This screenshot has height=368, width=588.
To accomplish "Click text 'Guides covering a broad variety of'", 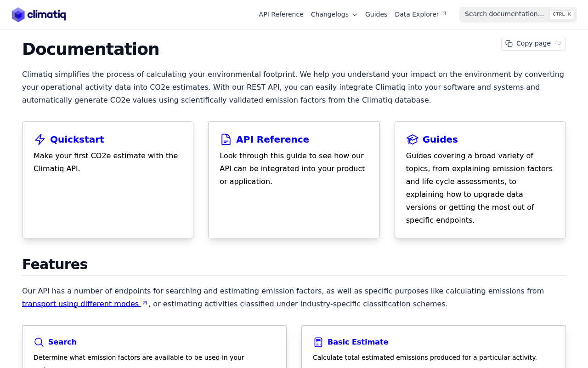I will [469, 155].
